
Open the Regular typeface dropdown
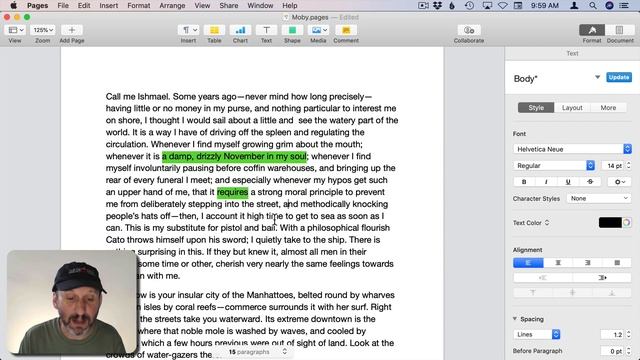(x=554, y=165)
